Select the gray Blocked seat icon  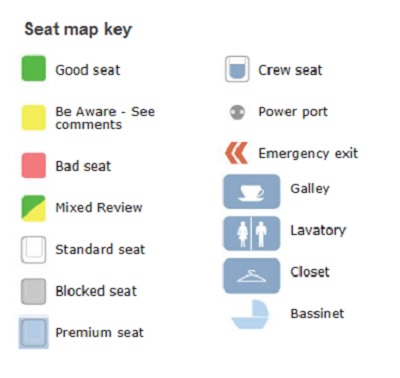tap(34, 292)
